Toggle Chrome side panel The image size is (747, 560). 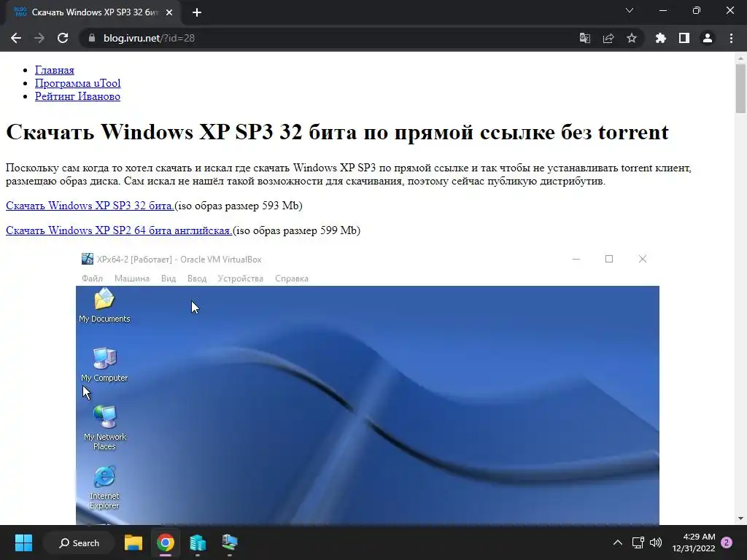[684, 38]
